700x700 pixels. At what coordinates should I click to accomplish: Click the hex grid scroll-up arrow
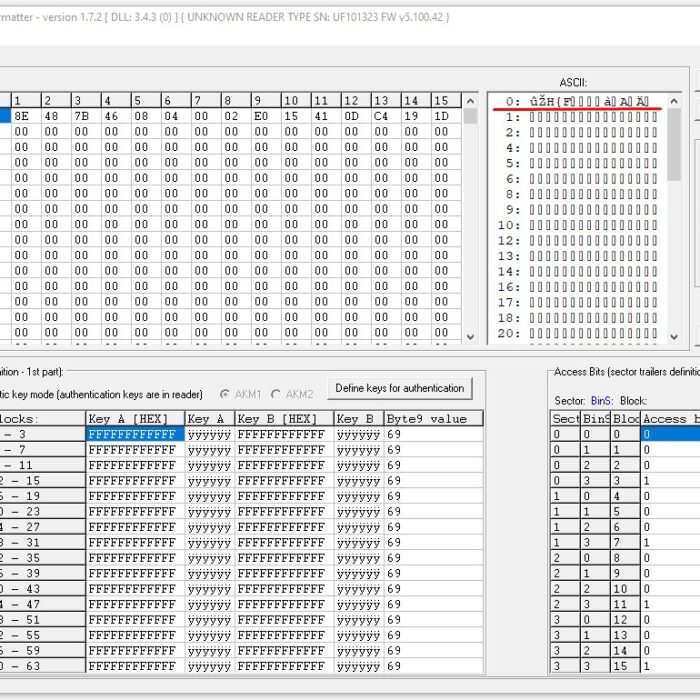pyautogui.click(x=470, y=101)
